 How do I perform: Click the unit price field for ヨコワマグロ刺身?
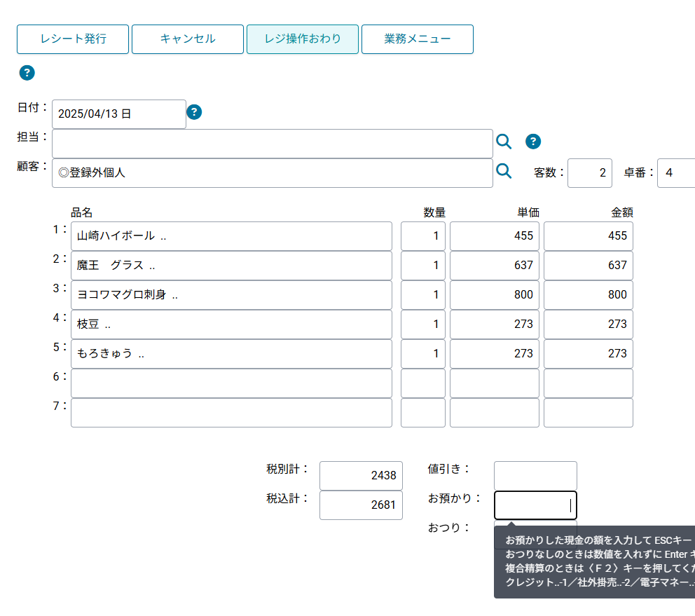click(494, 295)
